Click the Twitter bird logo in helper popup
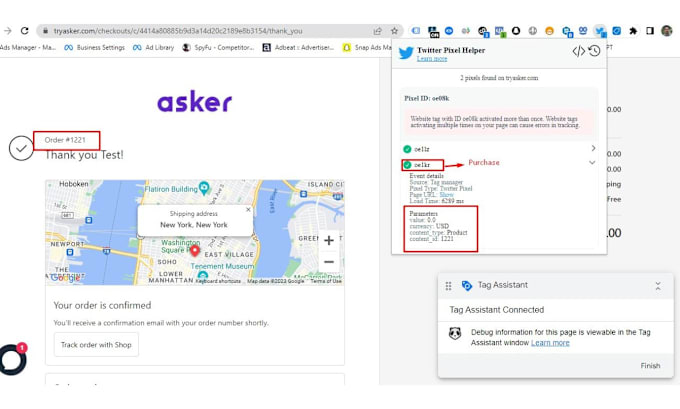680x409 pixels. 406,53
